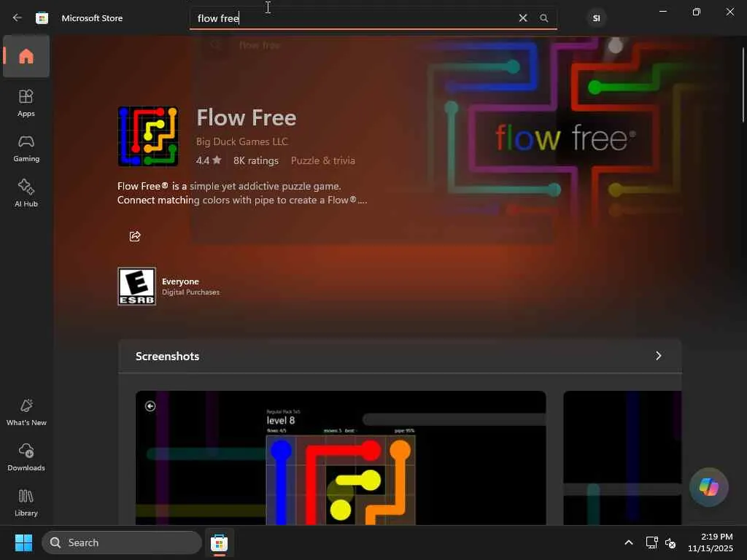Open the network status tray icon
Image resolution: width=747 pixels, height=560 pixels.
click(651, 542)
